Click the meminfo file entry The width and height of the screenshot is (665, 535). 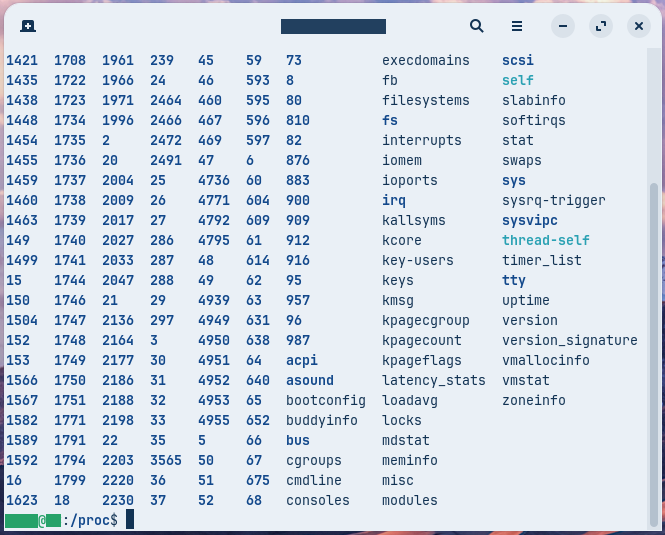coord(410,460)
